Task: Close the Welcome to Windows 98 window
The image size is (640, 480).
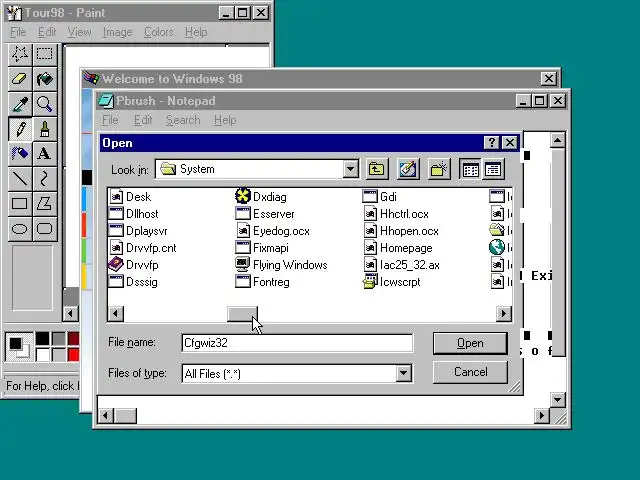Action: click(549, 78)
